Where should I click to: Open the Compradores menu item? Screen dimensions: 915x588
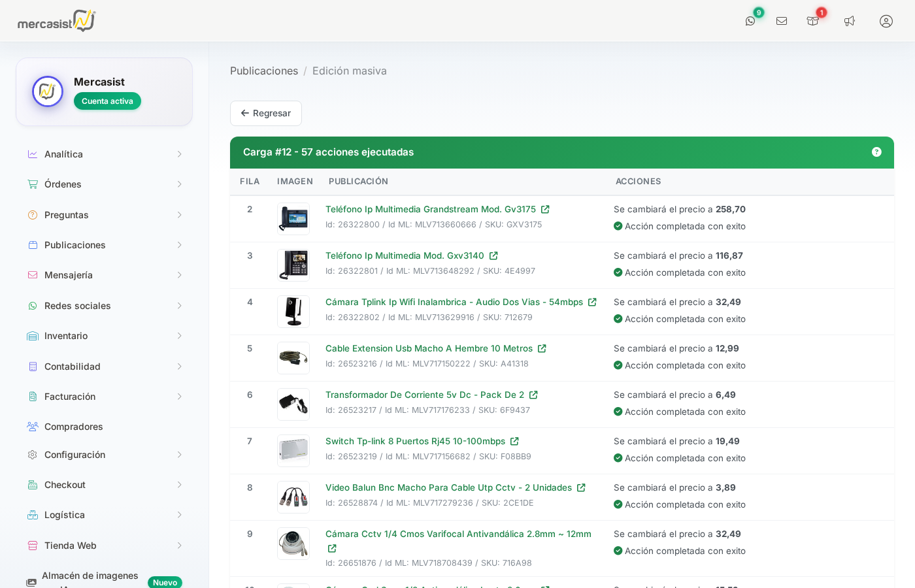(74, 427)
